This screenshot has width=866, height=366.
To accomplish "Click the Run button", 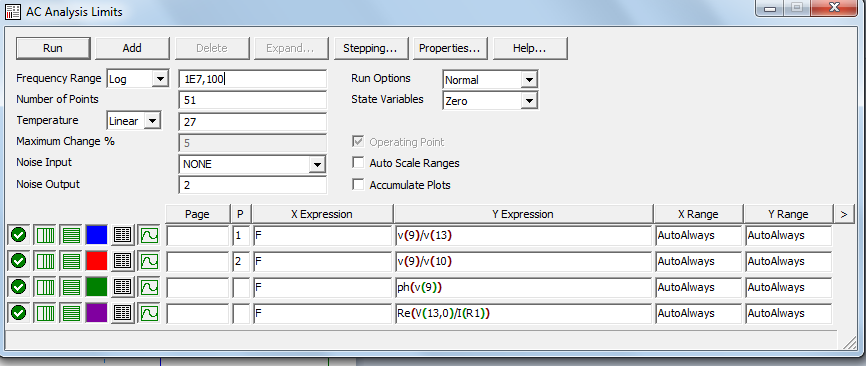I will pyautogui.click(x=53, y=48).
